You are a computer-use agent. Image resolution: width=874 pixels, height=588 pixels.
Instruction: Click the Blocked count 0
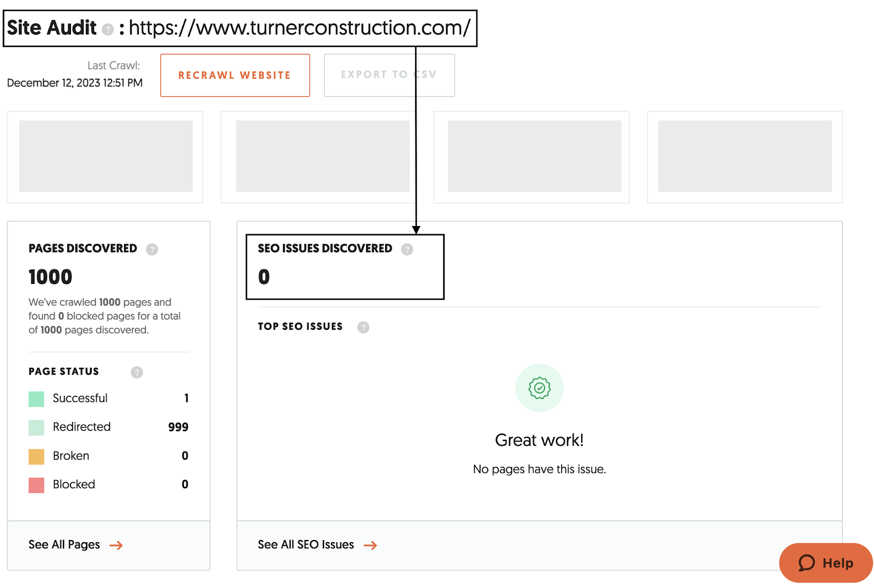(x=185, y=484)
